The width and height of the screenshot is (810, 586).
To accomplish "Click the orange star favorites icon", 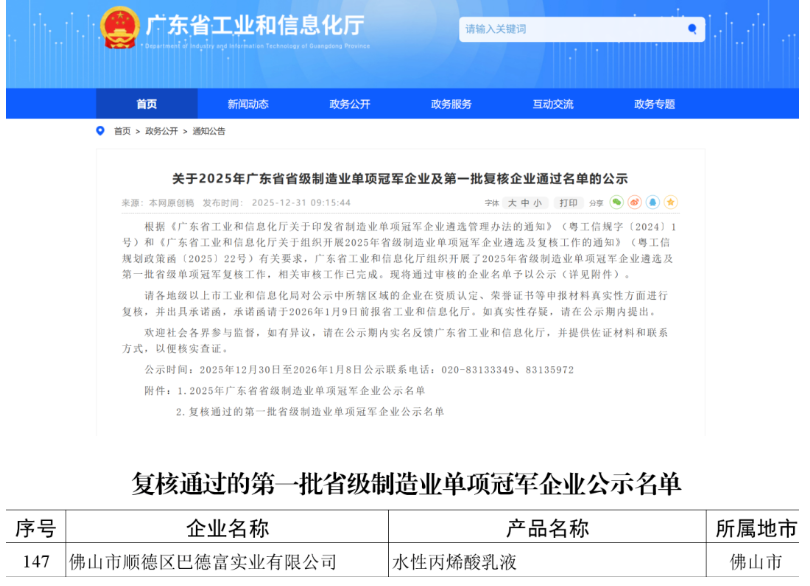I will 671,202.
